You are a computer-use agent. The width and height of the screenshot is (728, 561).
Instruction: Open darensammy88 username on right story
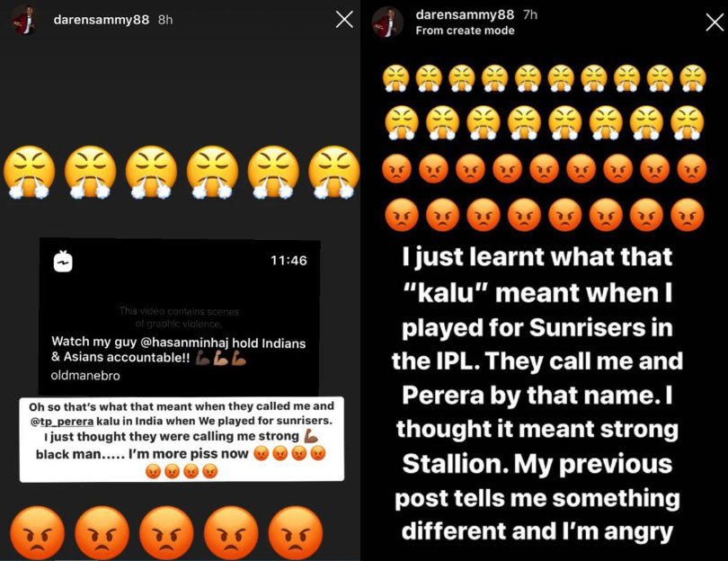coord(465,15)
